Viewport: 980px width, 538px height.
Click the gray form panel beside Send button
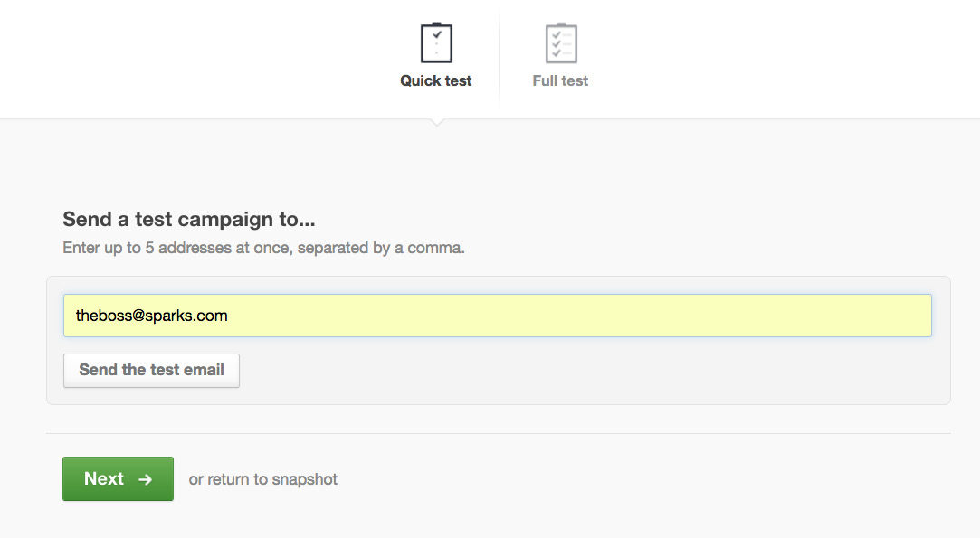[594, 371]
